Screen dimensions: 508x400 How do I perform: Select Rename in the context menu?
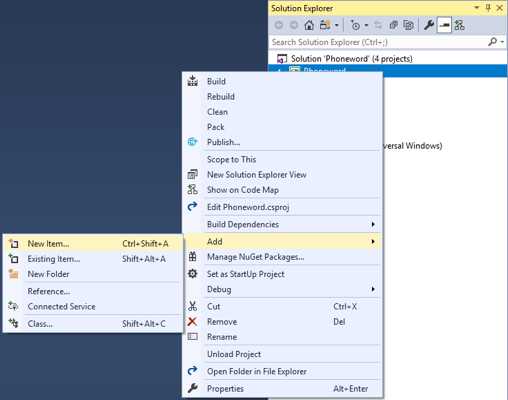point(282,337)
